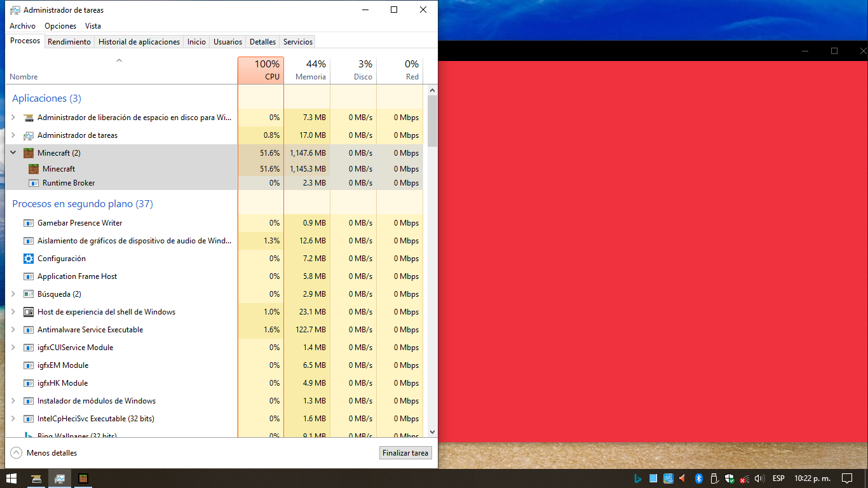Click the scroll-down arrow of process list
The height and width of the screenshot is (488, 868).
click(432, 432)
